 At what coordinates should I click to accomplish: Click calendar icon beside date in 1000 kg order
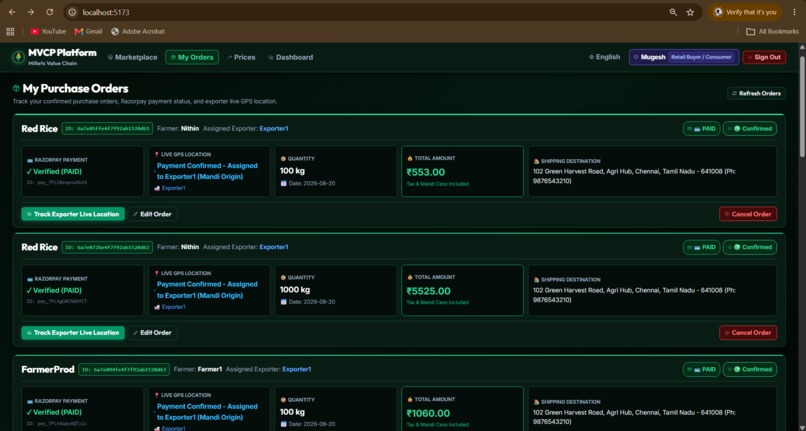pyautogui.click(x=283, y=302)
